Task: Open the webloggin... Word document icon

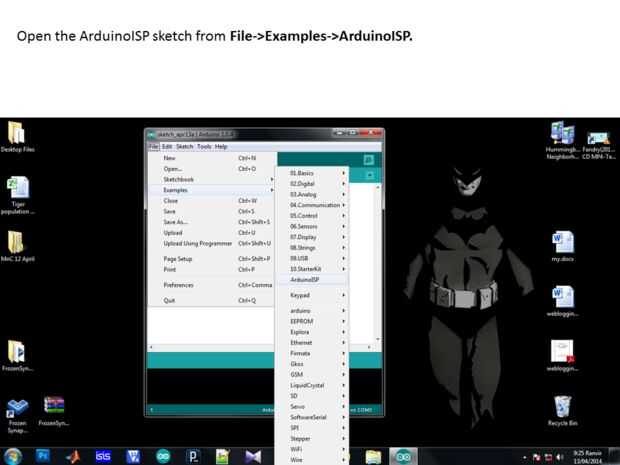Action: tap(563, 301)
